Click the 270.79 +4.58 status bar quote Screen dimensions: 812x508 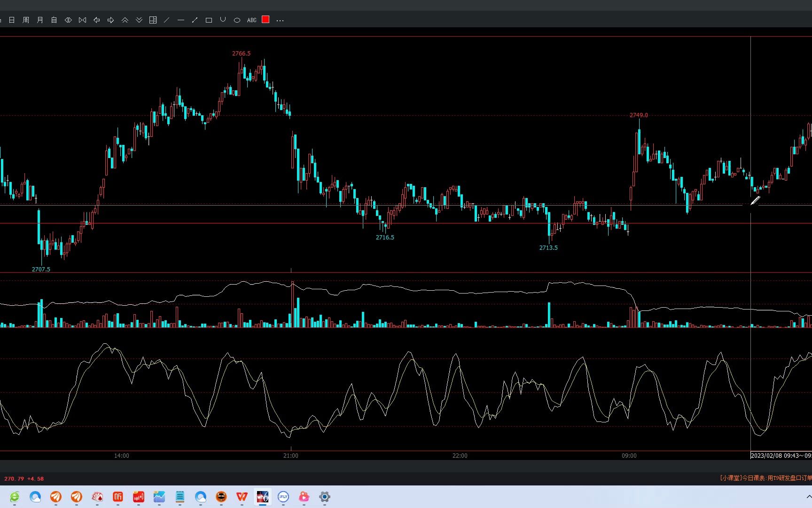point(24,479)
